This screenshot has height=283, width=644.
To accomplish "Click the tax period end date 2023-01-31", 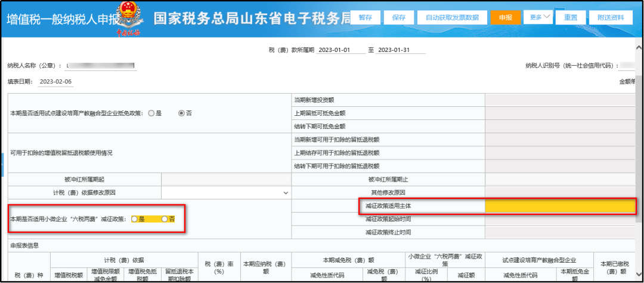I will pyautogui.click(x=401, y=50).
